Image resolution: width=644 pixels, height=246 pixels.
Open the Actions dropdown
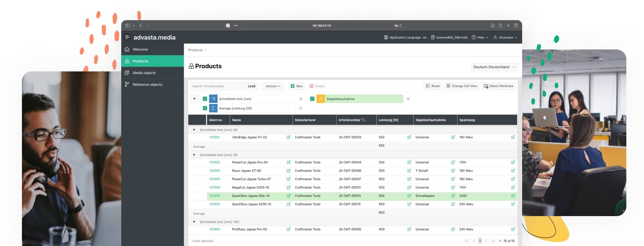[273, 86]
